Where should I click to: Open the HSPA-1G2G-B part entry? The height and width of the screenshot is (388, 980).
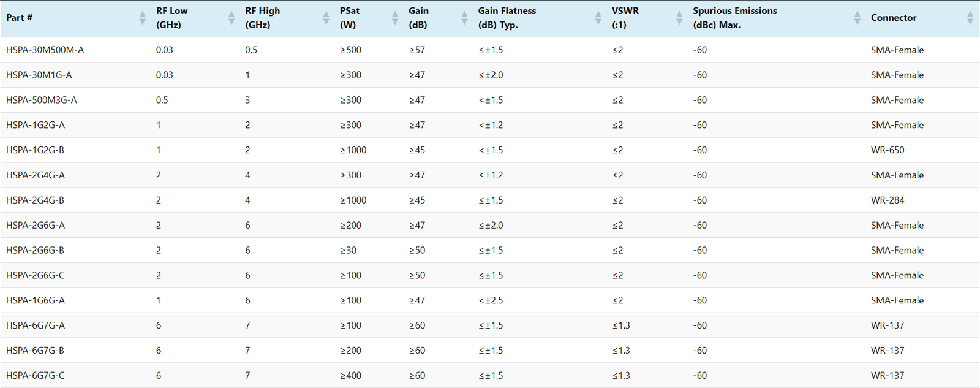(35, 150)
